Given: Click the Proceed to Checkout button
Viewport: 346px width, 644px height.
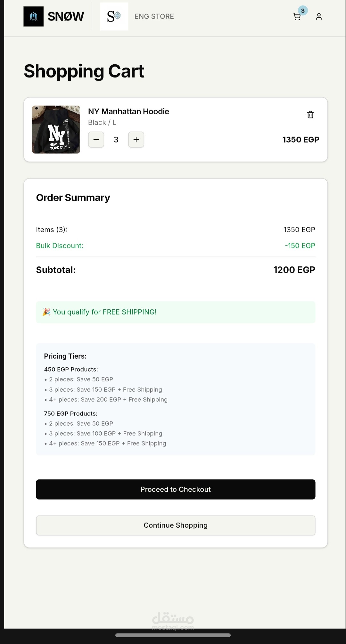Looking at the screenshot, I should pos(176,489).
